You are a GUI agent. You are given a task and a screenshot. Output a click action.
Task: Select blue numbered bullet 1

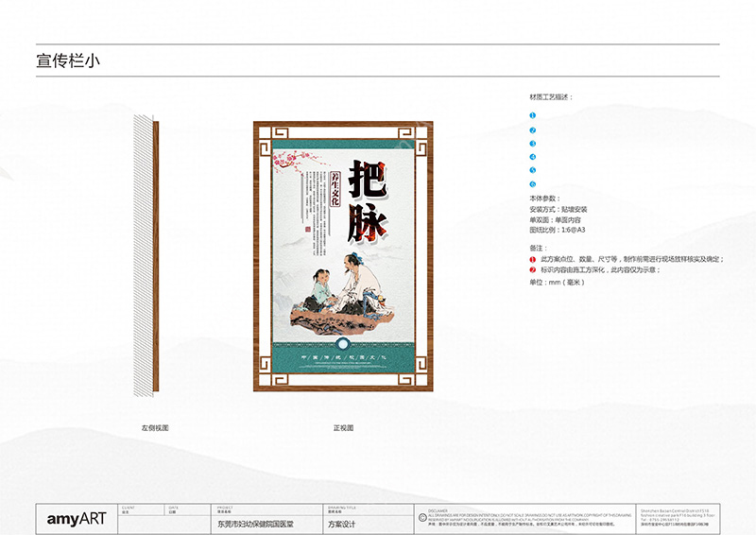(x=533, y=115)
